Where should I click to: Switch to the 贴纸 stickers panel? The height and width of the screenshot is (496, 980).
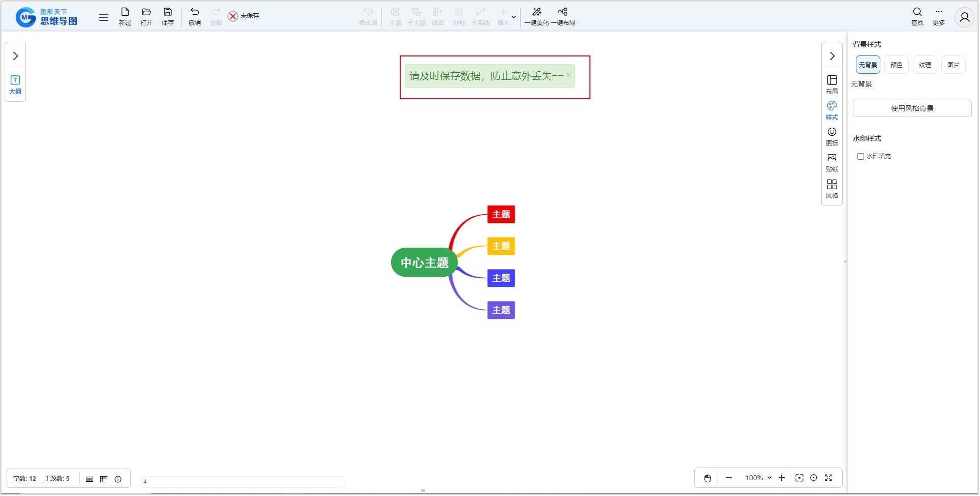coord(832,163)
